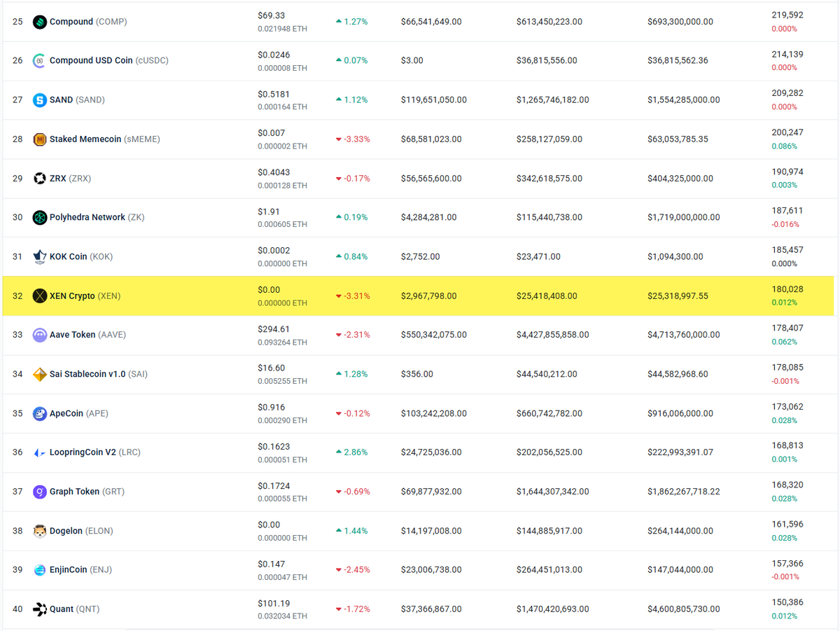Select the 180,028 holders count for XEN
Viewport: 840px width, 631px height.
787,289
